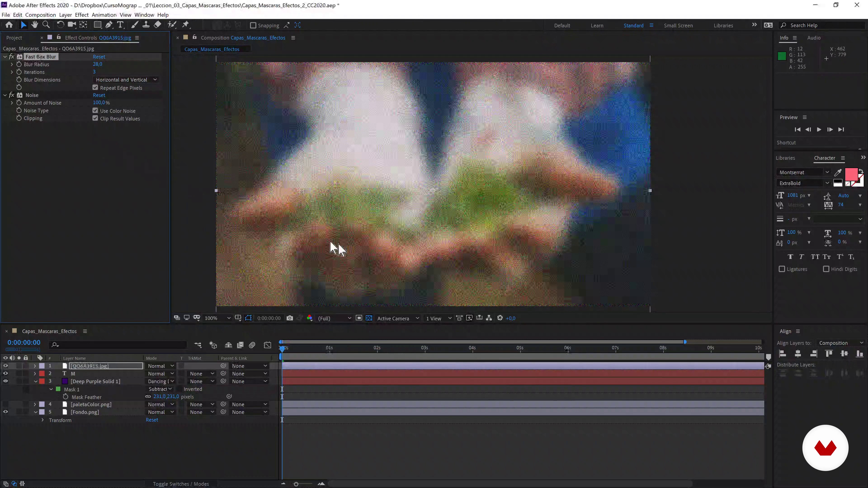
Task: Hide layer QO6A3915.jpg with eye icon
Action: coord(5,366)
